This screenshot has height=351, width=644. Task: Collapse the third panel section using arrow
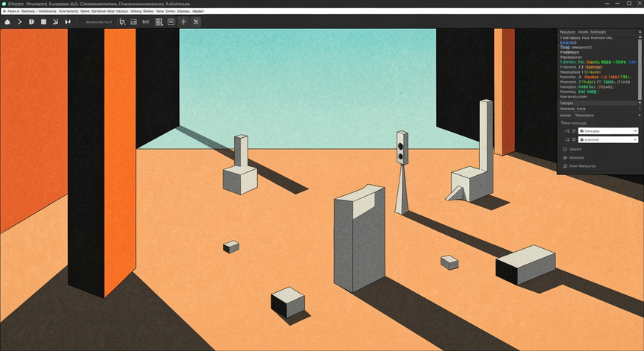pos(640,116)
